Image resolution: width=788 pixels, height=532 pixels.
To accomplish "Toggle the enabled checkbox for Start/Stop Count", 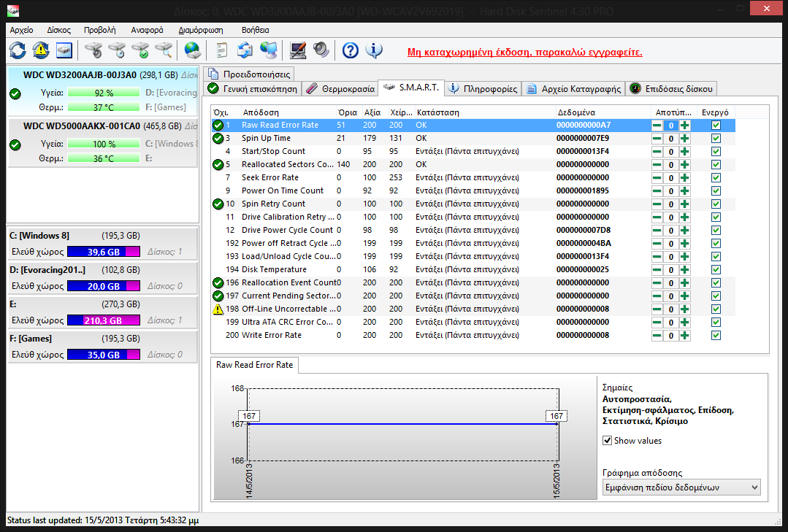I will 716,152.
